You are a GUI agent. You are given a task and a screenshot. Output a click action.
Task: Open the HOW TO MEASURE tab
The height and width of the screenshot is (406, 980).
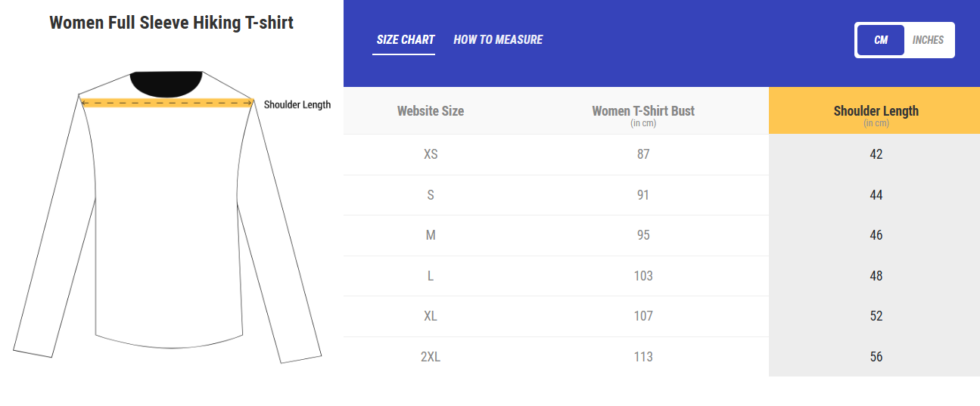click(x=498, y=40)
